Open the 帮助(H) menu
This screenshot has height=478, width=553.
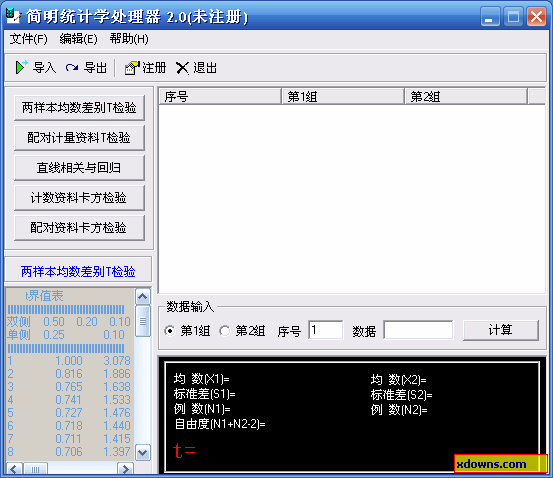129,39
